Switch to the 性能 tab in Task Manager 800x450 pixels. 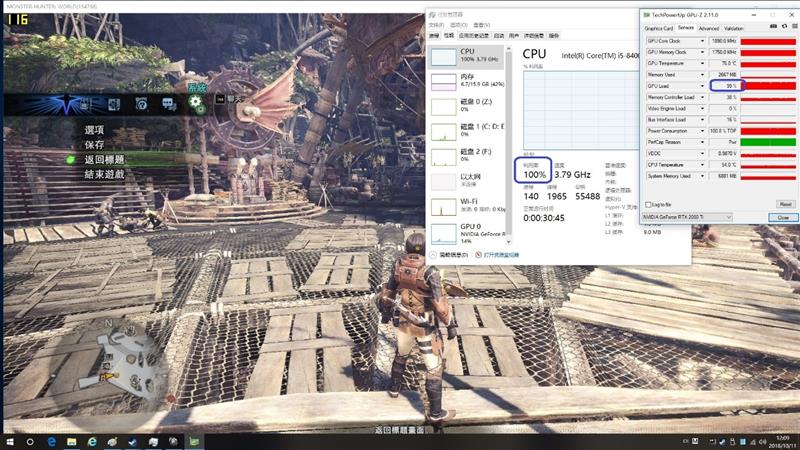click(448, 36)
